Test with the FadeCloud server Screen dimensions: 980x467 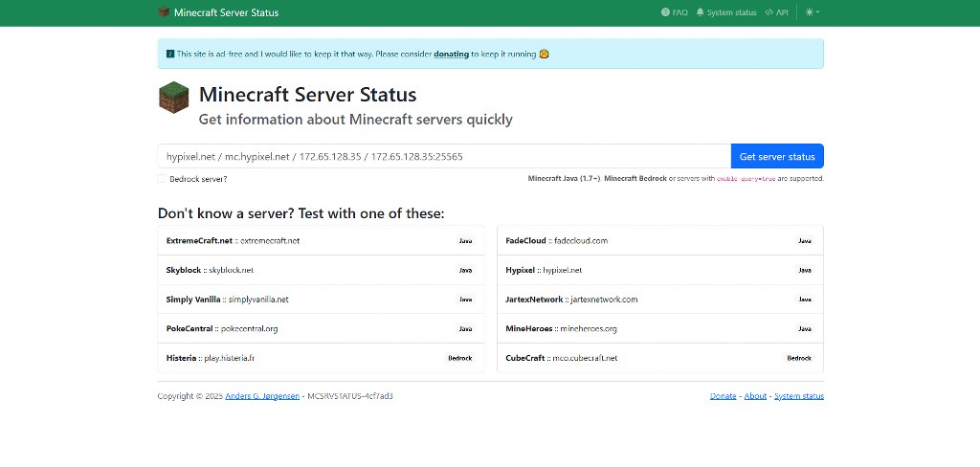click(x=659, y=241)
